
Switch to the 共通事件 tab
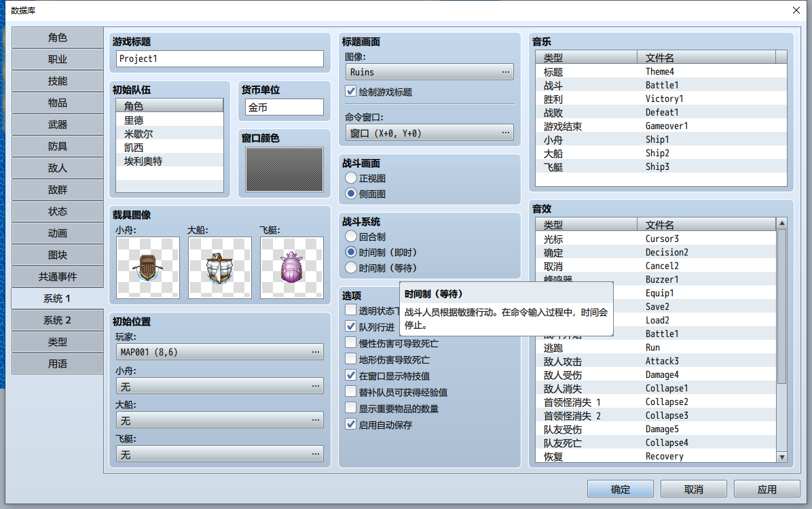click(x=58, y=277)
